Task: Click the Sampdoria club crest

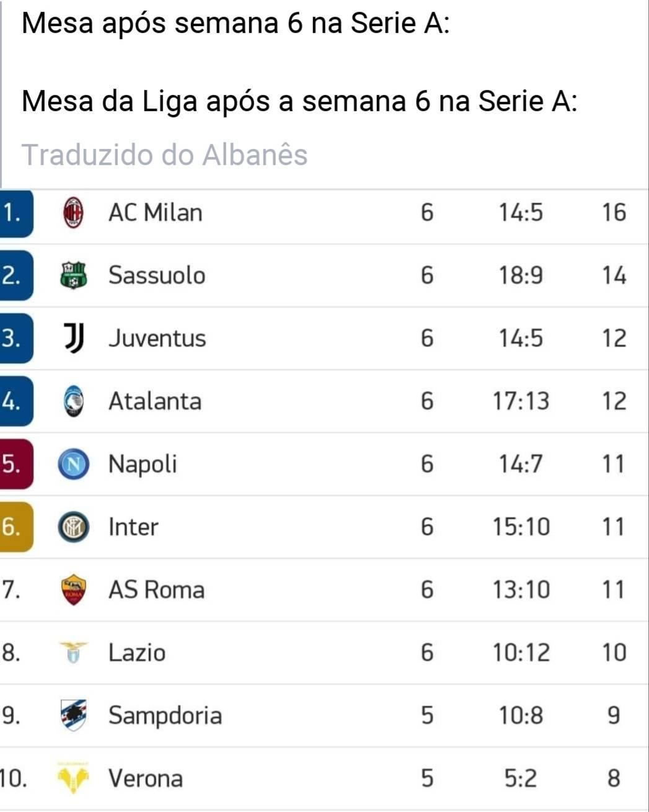Action: tap(74, 715)
